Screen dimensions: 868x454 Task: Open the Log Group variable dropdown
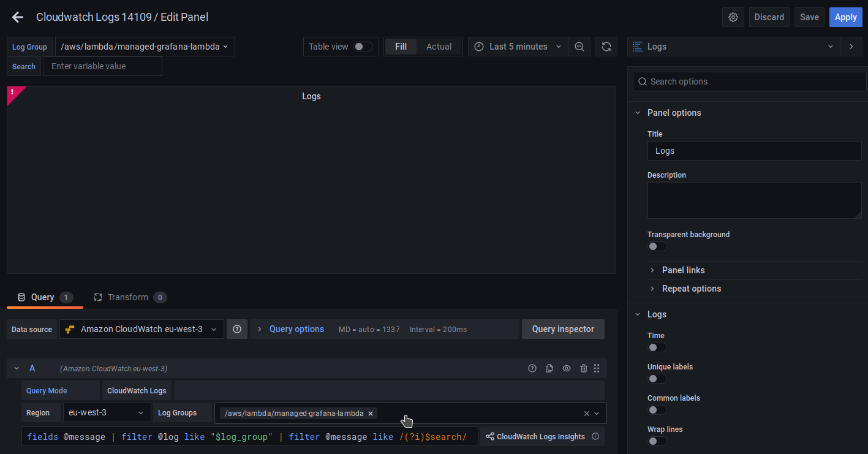(x=145, y=47)
